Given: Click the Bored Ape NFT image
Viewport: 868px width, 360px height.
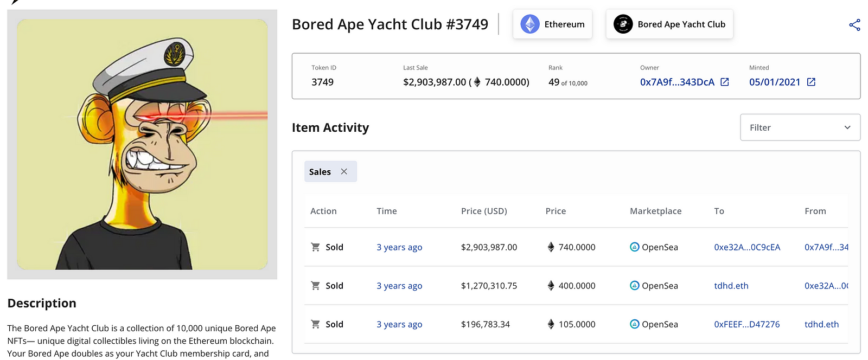Looking at the screenshot, I should point(142,144).
